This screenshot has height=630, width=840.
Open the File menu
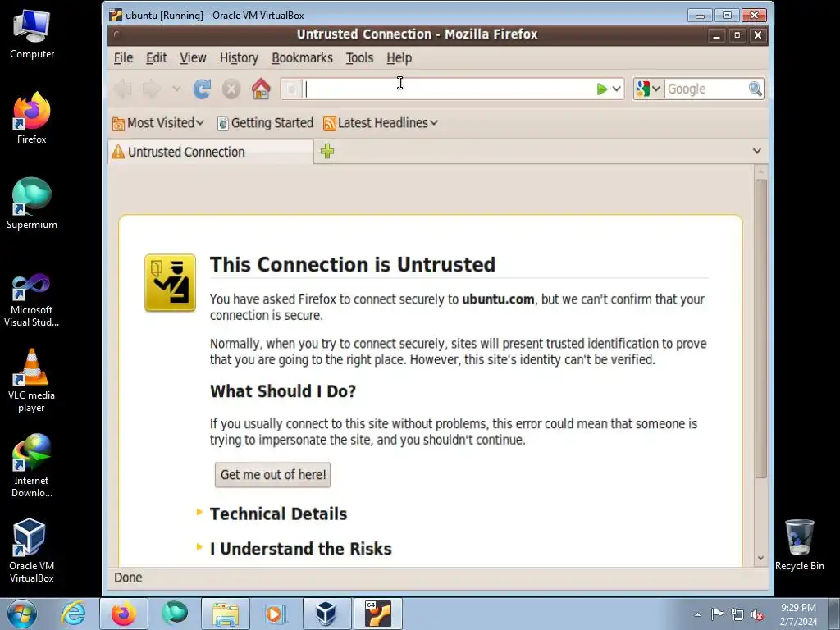click(x=123, y=58)
